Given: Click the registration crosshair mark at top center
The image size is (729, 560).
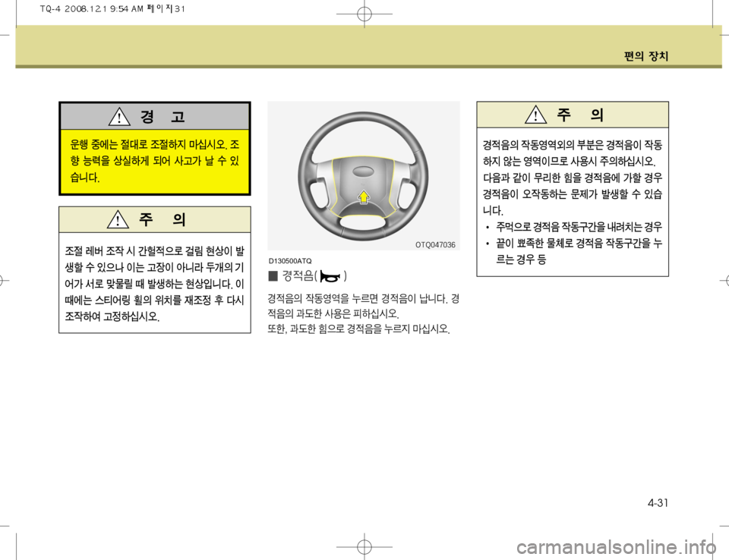Looking at the screenshot, I should (x=364, y=14).
